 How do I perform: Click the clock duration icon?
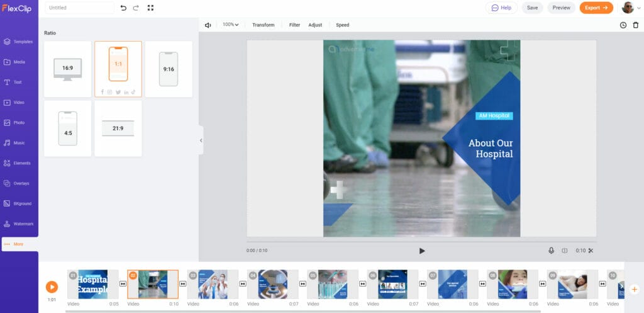point(623,25)
